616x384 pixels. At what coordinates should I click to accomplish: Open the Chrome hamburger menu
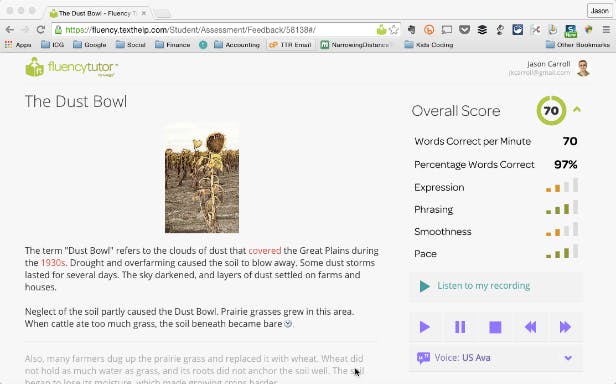tap(607, 30)
